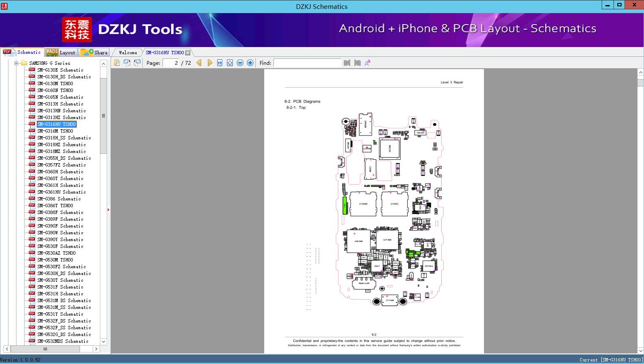
Task: Click the document view scroll-down arrow
Action: 640,350
